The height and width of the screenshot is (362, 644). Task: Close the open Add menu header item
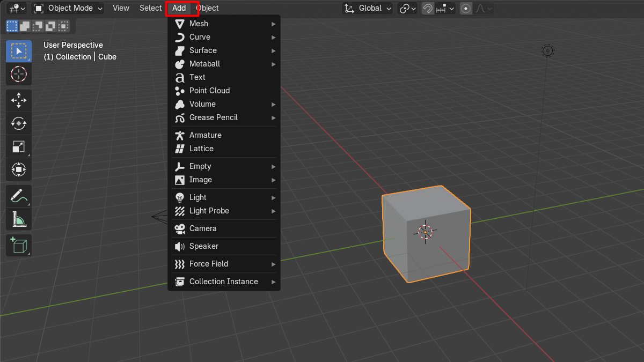(179, 8)
